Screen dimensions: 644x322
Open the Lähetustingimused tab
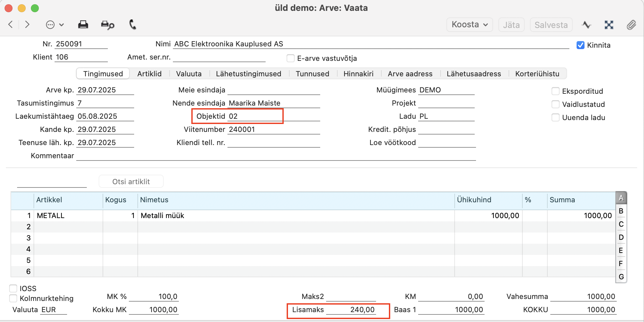coord(249,74)
